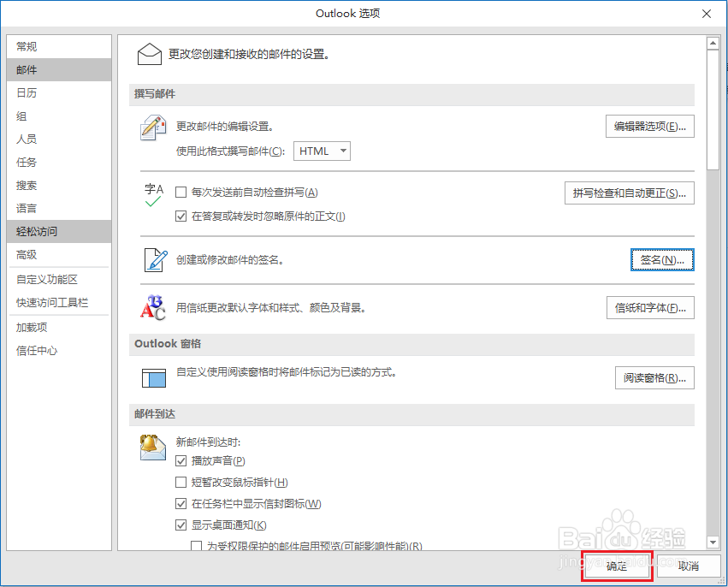
Task: Click scrollbar up arrow in options pane
Action: (713, 44)
